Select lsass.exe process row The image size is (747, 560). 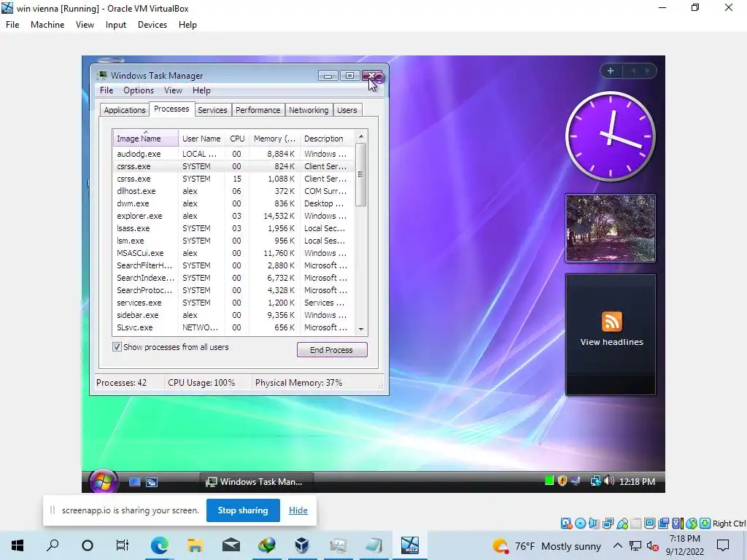233,228
